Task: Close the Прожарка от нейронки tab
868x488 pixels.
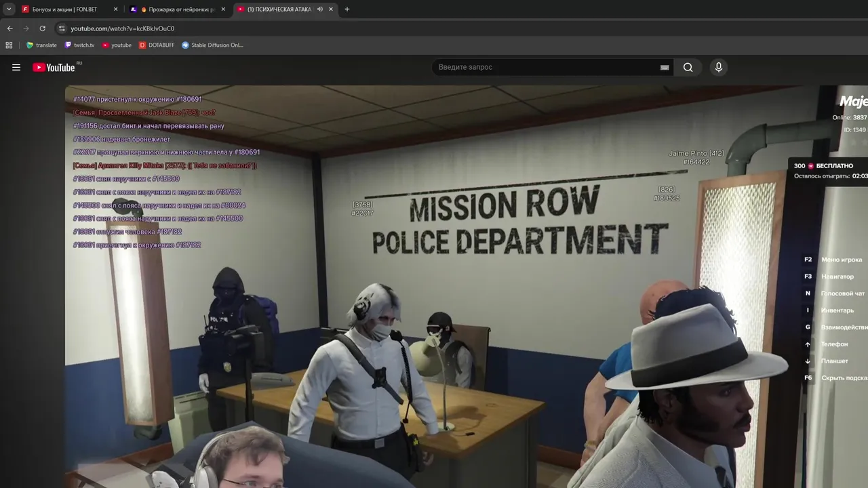Action: pyautogui.click(x=223, y=9)
